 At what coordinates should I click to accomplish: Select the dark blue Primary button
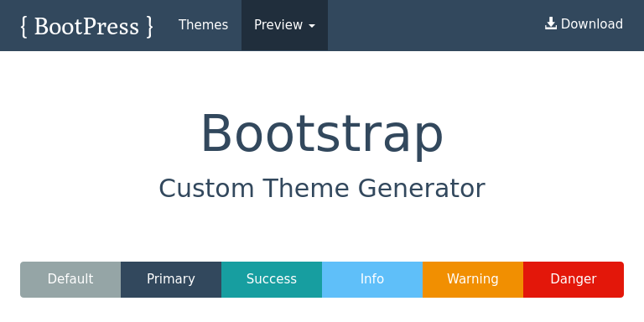[171, 279]
